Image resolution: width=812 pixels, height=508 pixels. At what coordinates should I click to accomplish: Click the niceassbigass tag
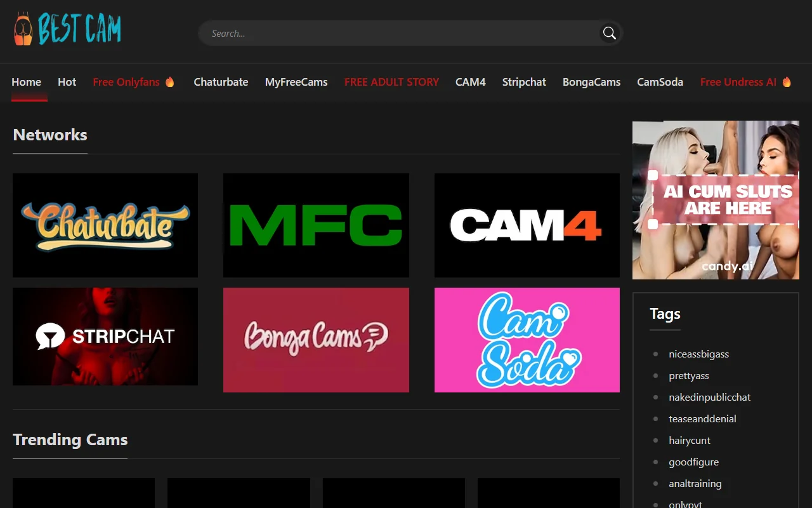698,354
